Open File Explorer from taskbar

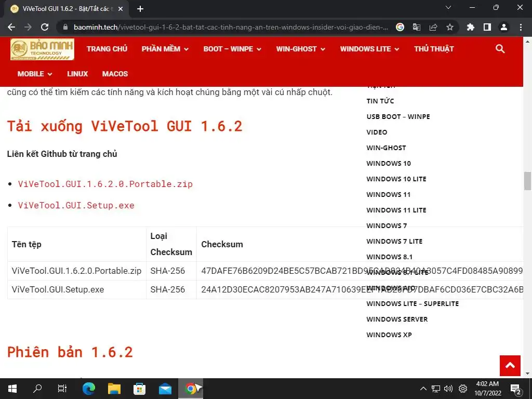(114, 389)
